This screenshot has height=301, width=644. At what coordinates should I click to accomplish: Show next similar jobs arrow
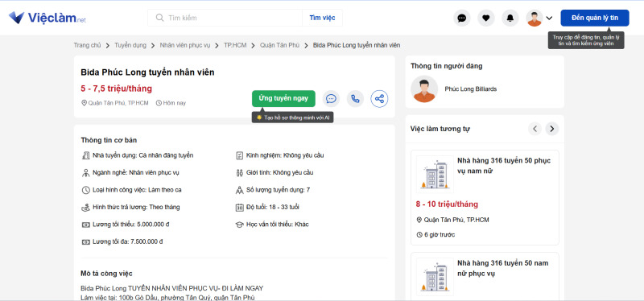[552, 129]
